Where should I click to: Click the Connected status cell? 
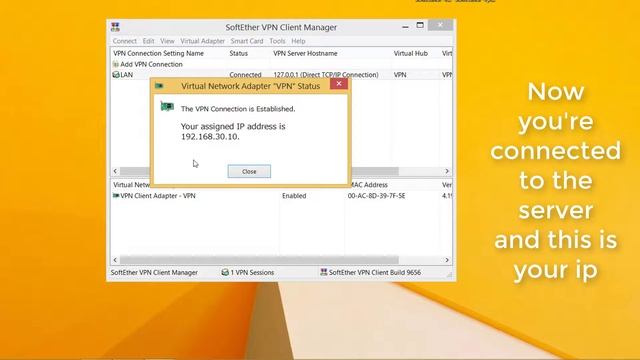(x=245, y=75)
